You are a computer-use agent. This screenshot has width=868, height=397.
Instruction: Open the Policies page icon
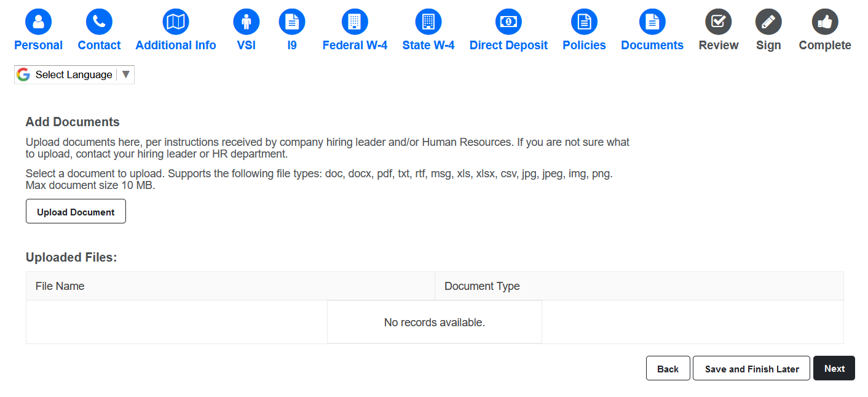(x=584, y=22)
